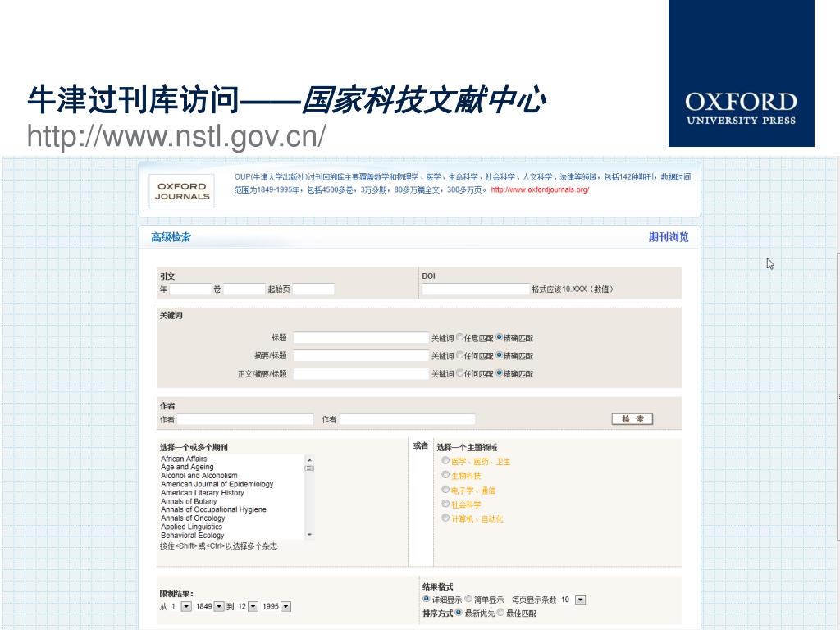This screenshot has width=840, height=630.
Task: Select 精确匹配 for the 摘要/标题 row
Action: point(500,354)
